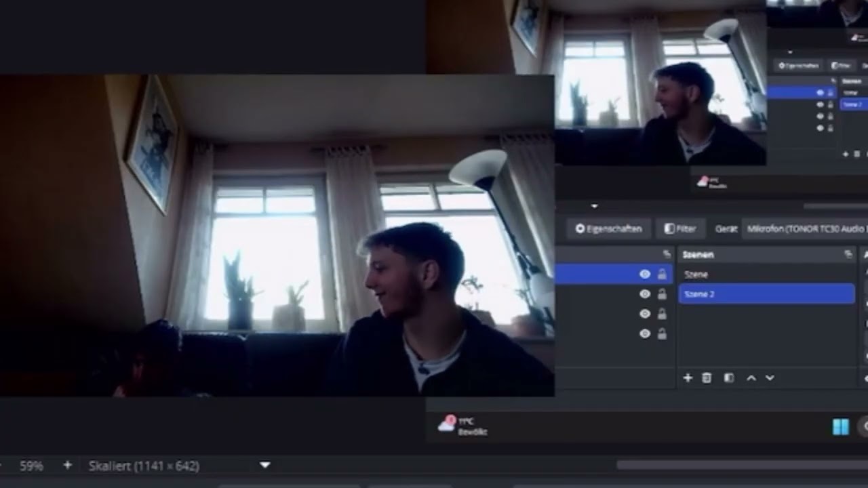
Task: Toggle the lock on the second source row
Action: [x=662, y=294]
